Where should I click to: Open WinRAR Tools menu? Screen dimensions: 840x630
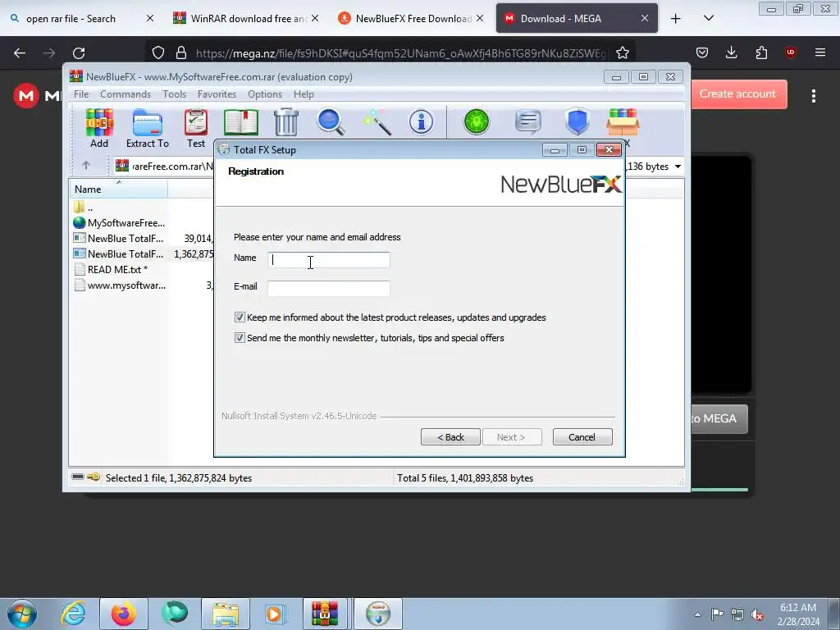tap(174, 94)
